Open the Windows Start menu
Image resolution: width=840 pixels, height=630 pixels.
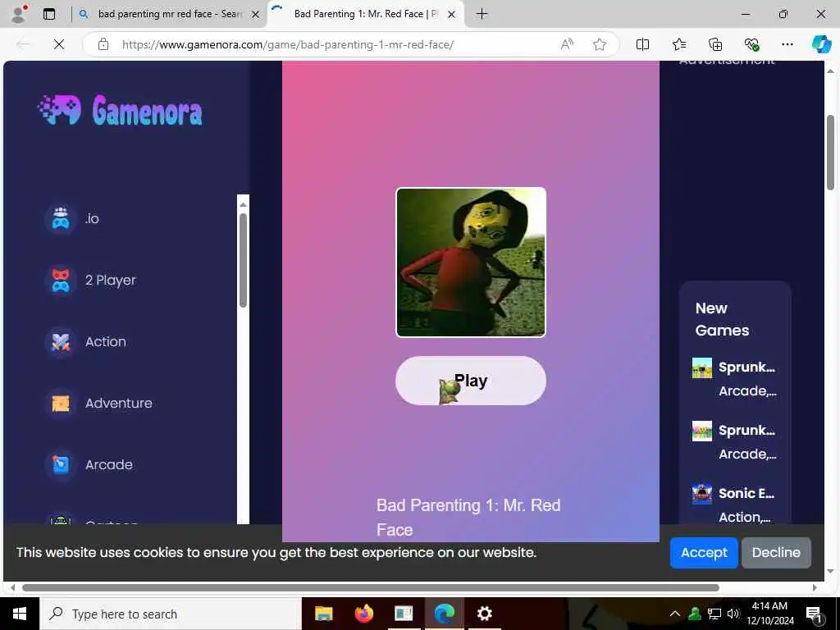[20, 614]
